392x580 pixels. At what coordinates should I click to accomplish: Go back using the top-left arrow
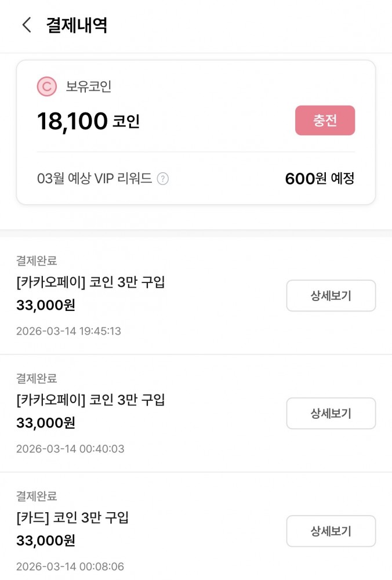point(26,25)
